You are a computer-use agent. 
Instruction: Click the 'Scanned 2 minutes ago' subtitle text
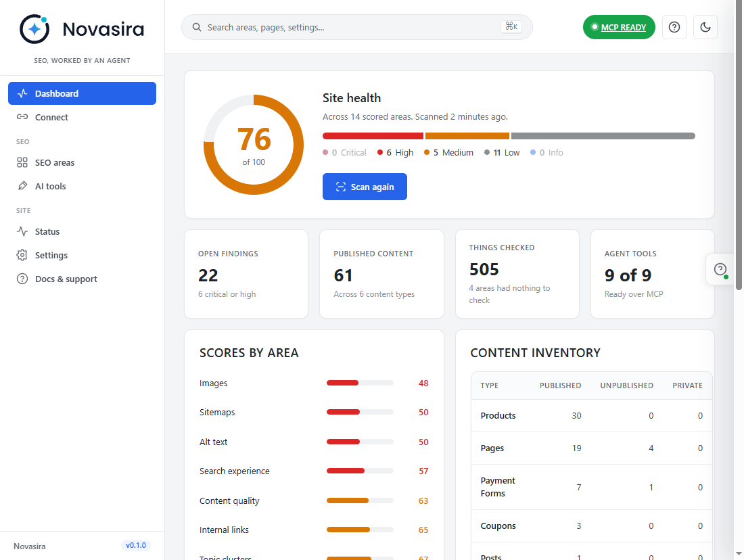(461, 117)
